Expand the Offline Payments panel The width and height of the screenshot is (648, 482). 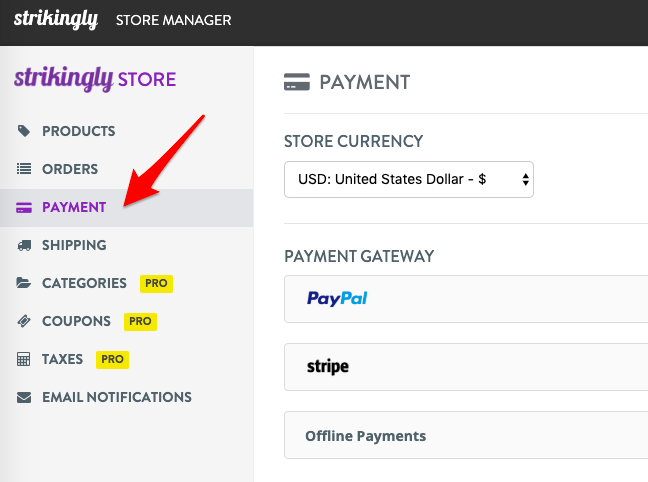click(x=466, y=435)
